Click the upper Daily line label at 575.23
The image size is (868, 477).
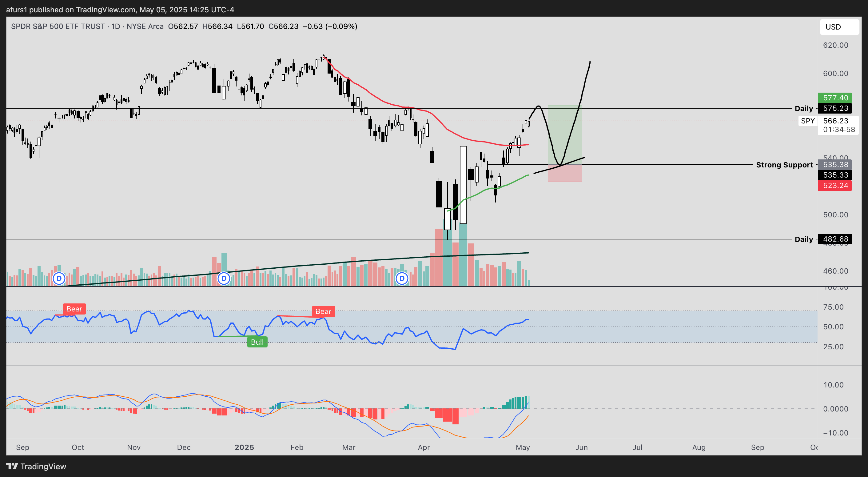[804, 108]
